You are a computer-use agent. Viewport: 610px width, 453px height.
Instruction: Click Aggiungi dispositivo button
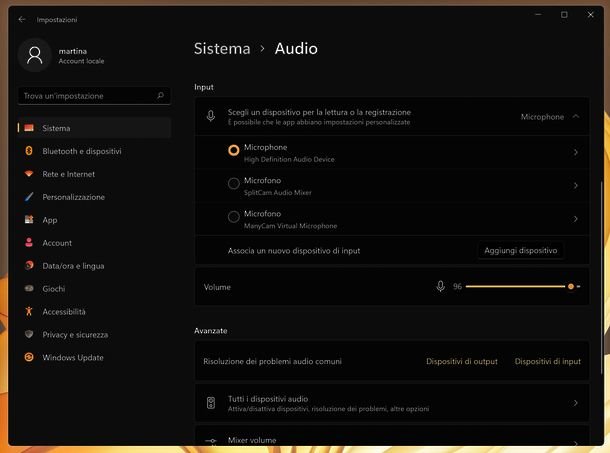(x=521, y=250)
